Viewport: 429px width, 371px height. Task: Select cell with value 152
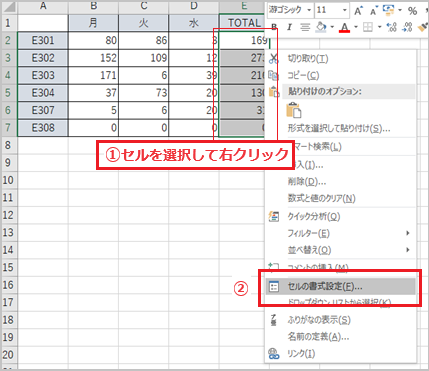(93, 58)
